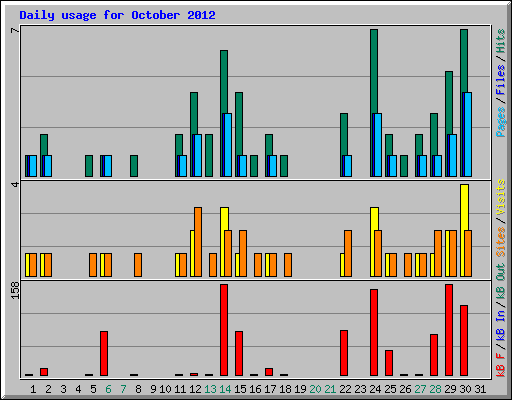
Task: Click the blue 'kB In' legend label
Action: (x=501, y=325)
